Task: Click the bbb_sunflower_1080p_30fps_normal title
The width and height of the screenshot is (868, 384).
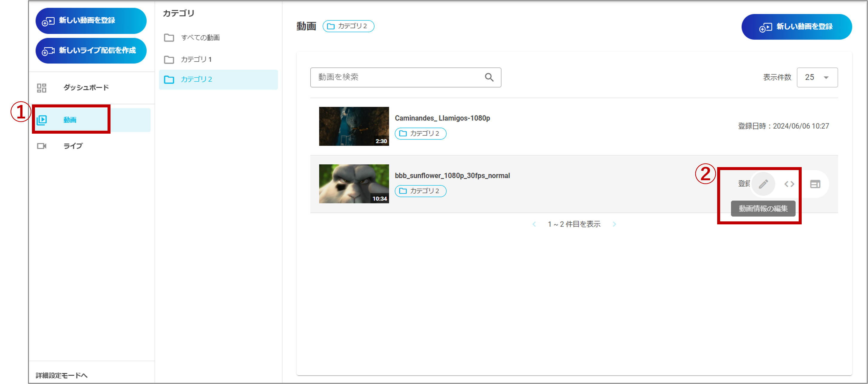Action: (452, 176)
